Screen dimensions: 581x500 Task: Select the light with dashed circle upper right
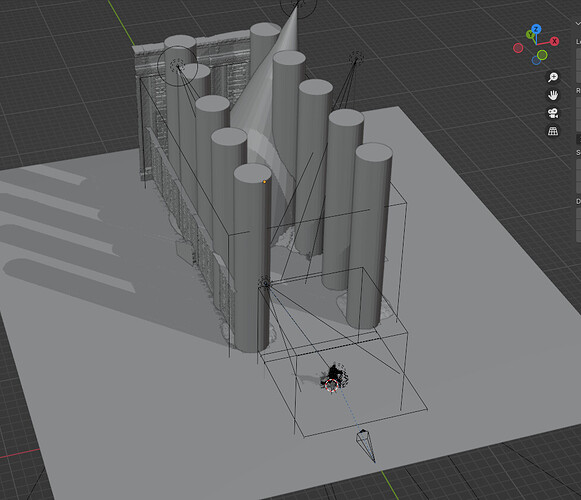click(356, 58)
